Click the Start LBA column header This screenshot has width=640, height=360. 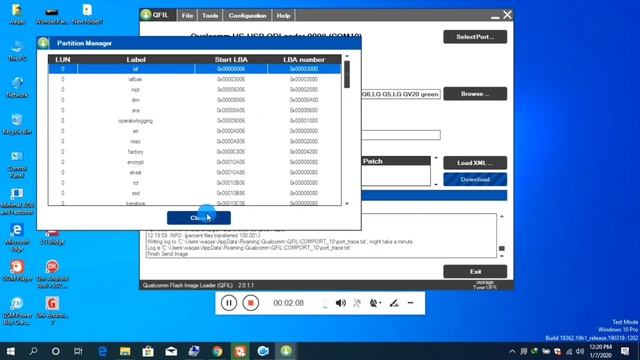(231, 60)
